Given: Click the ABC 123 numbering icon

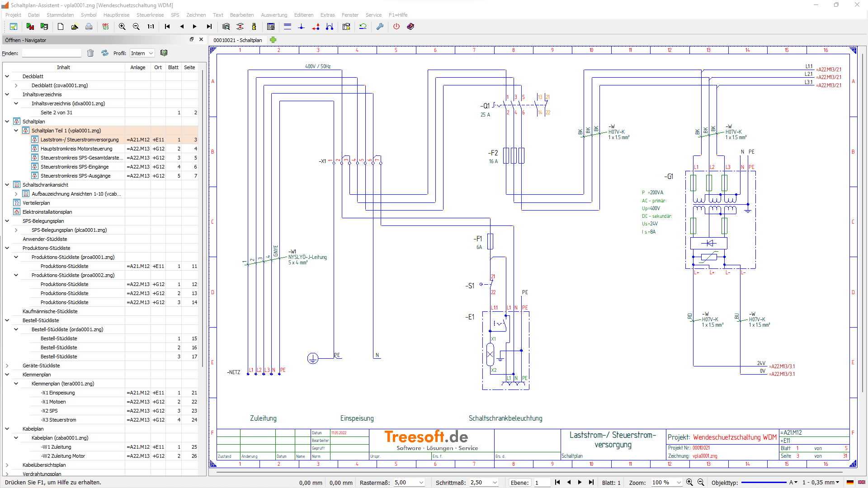Looking at the screenshot, I should point(105,27).
